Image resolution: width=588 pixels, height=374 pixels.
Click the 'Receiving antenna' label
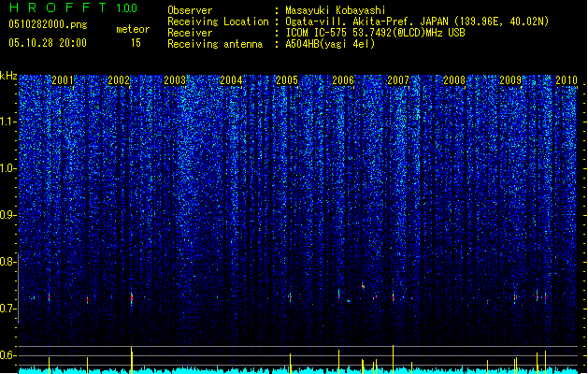click(215, 44)
